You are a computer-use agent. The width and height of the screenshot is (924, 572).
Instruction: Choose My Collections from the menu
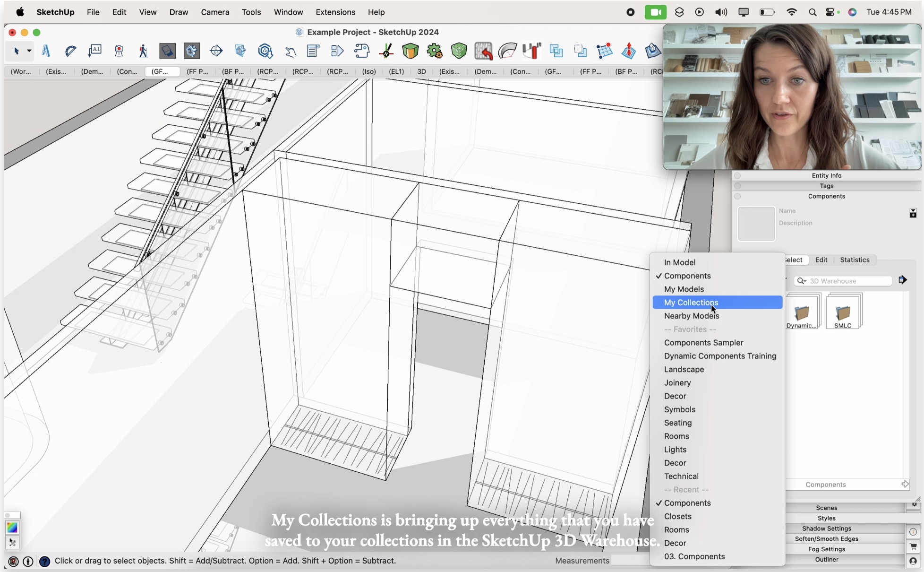(x=691, y=303)
